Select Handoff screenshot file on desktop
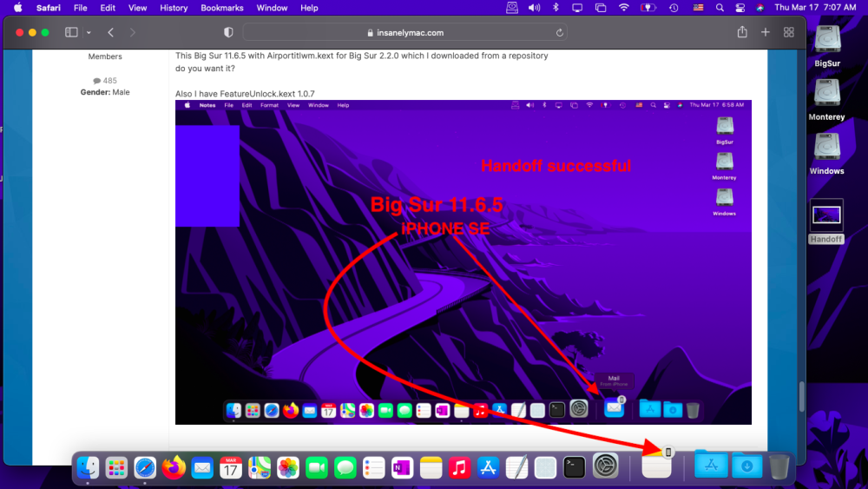This screenshot has width=868, height=489. (826, 221)
